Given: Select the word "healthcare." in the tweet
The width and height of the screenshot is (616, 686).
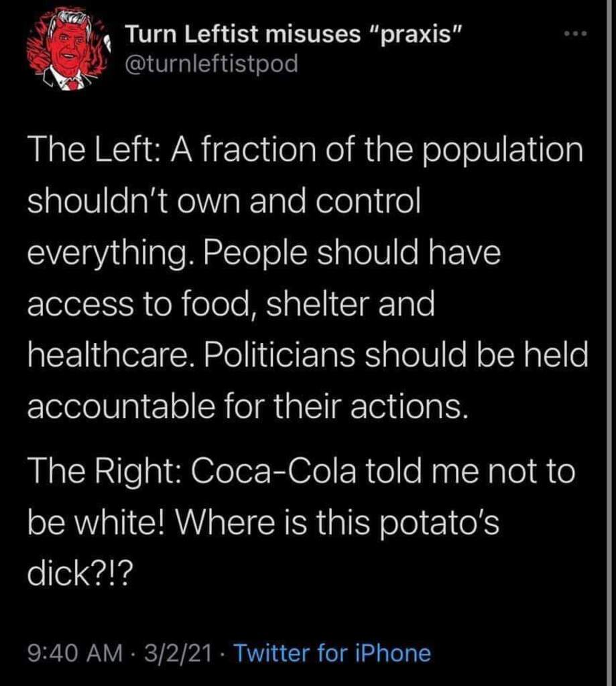Looking at the screenshot, I should 107,356.
